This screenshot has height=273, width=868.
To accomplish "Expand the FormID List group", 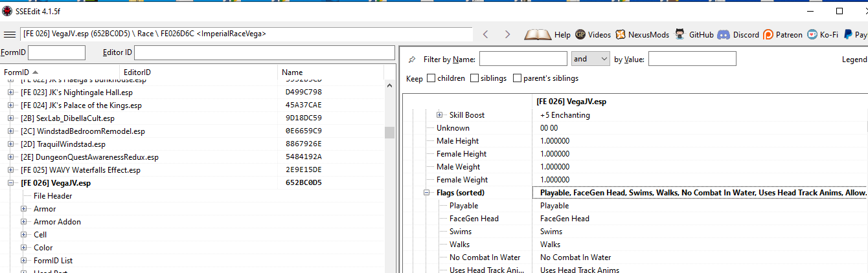I will [x=24, y=261].
